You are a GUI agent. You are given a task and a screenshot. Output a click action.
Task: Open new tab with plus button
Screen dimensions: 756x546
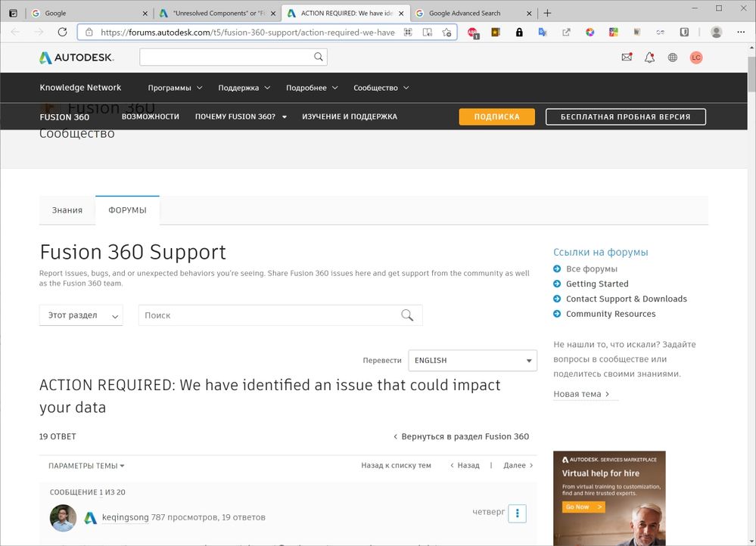click(x=547, y=13)
